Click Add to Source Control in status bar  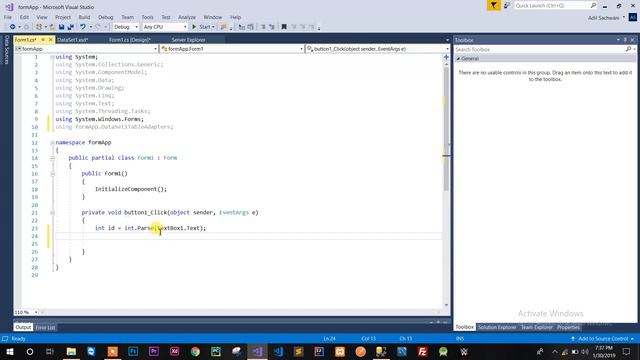tap(602, 339)
